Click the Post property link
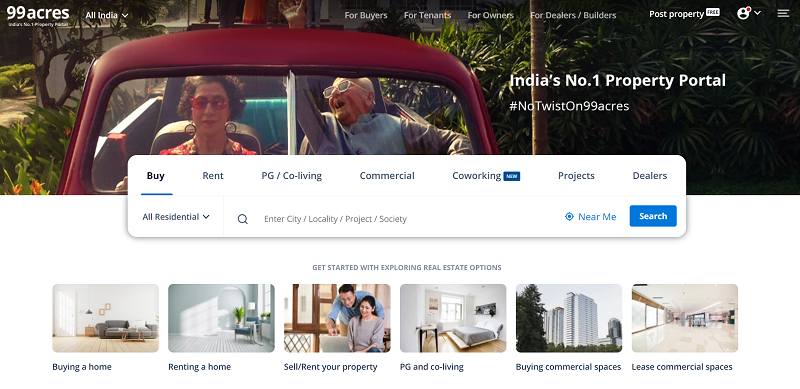The image size is (800, 389). tap(677, 14)
